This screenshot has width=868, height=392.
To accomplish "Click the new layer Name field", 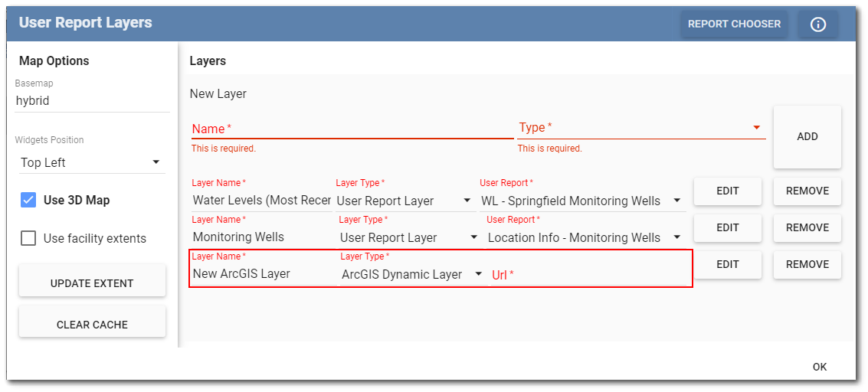I will coord(352,128).
